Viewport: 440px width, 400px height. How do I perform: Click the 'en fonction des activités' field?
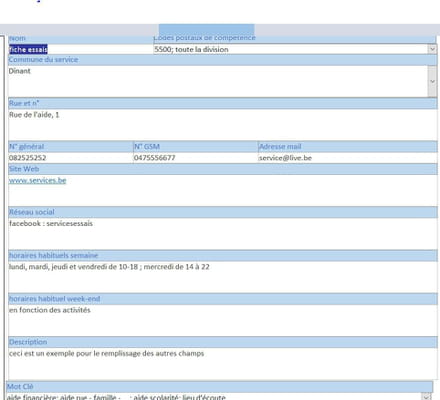tap(223, 320)
